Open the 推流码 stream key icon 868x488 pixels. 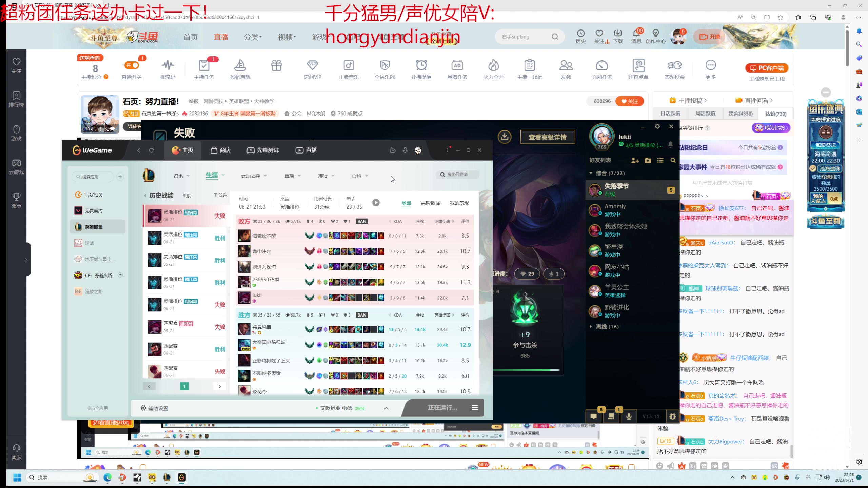[x=168, y=69]
